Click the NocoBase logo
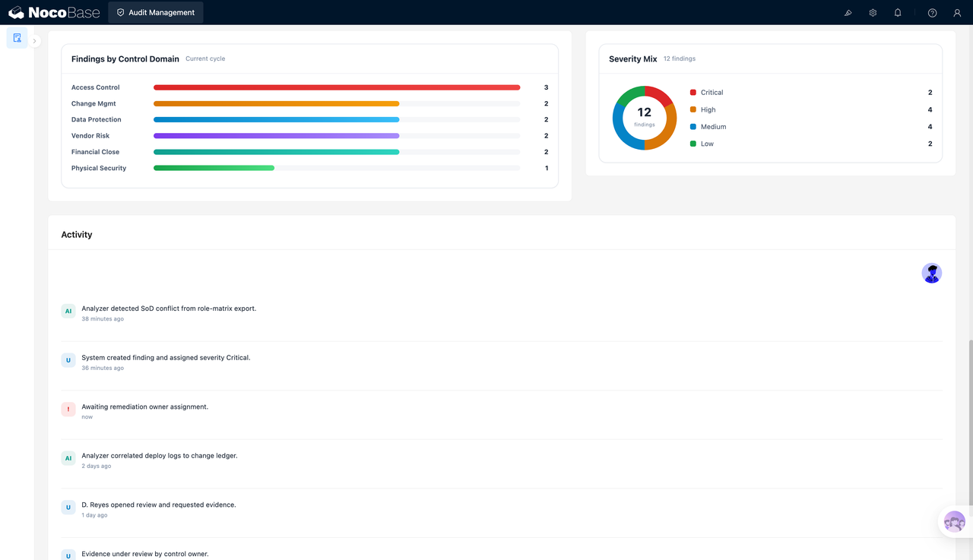The image size is (973, 560). (54, 12)
